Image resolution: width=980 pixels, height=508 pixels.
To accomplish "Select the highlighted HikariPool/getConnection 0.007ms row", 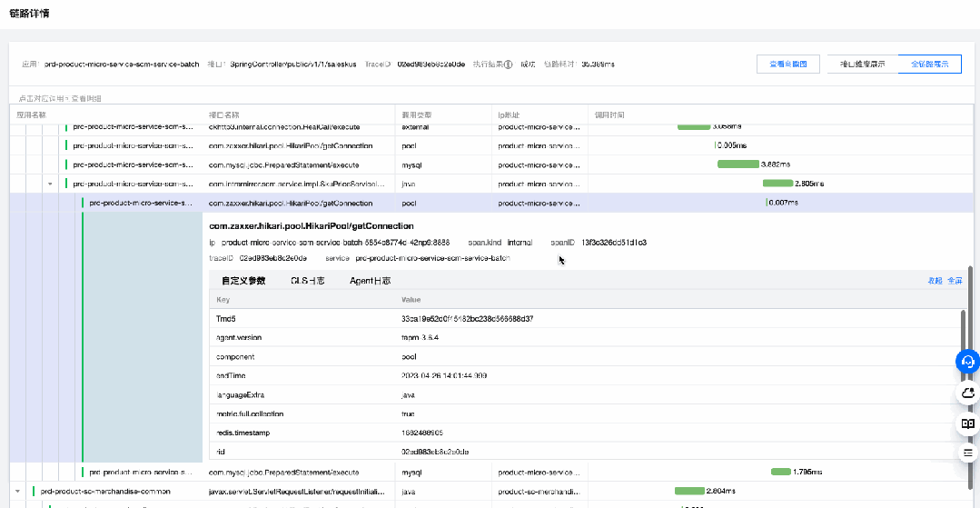I will tap(492, 203).
